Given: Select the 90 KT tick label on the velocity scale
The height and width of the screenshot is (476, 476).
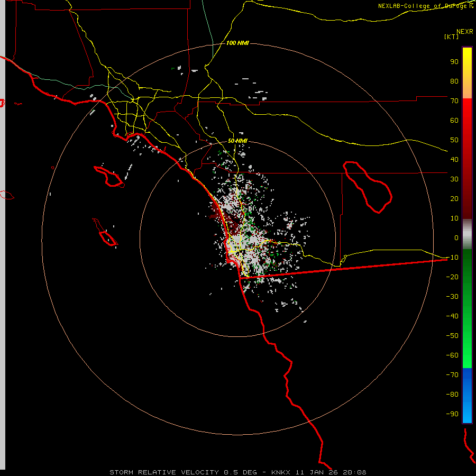Looking at the screenshot, I should [454, 62].
